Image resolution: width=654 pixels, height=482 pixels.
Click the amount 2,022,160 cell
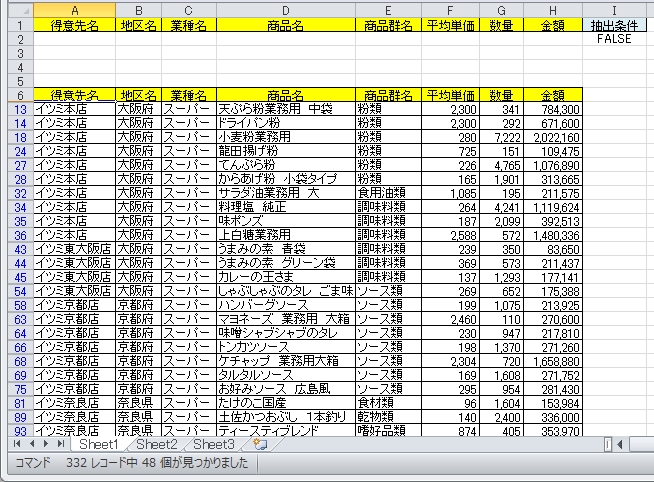tap(553, 137)
